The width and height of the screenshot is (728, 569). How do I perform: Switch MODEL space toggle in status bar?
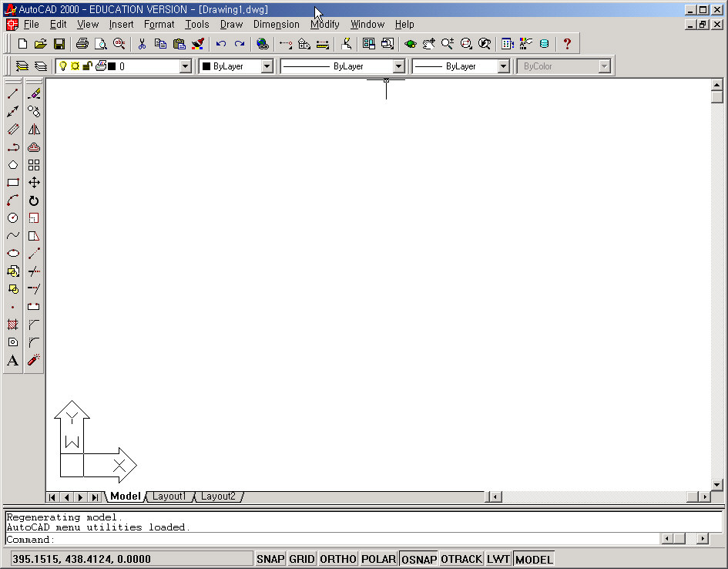[534, 559]
